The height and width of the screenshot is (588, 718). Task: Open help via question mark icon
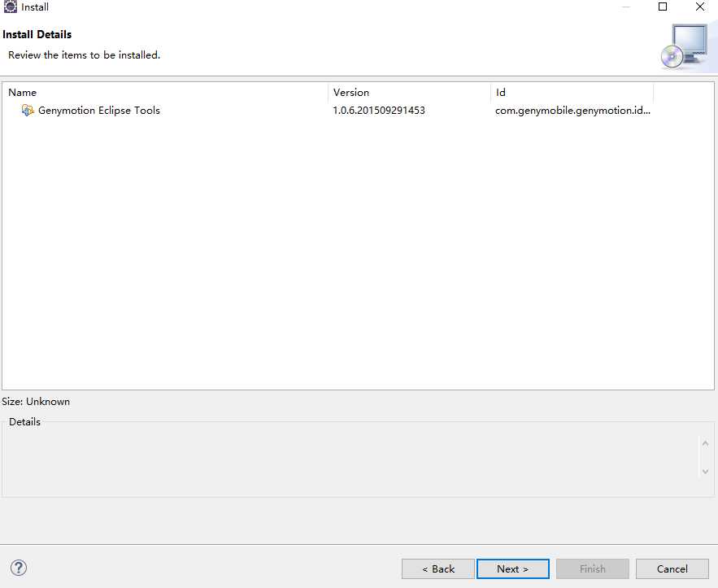click(19, 568)
